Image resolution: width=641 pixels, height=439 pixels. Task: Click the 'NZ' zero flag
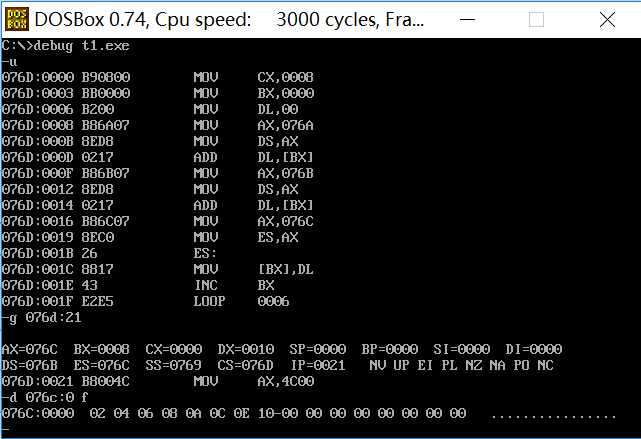[x=473, y=365]
